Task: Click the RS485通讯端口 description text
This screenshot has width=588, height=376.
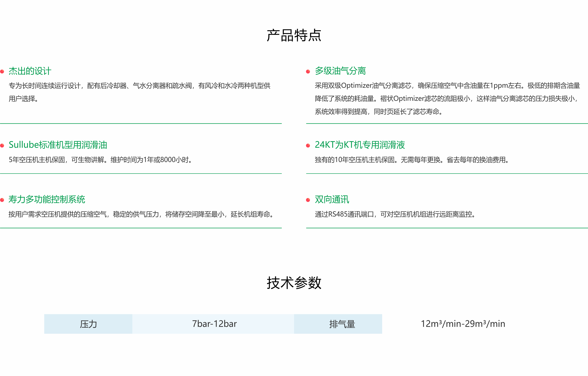Action: coord(395,214)
